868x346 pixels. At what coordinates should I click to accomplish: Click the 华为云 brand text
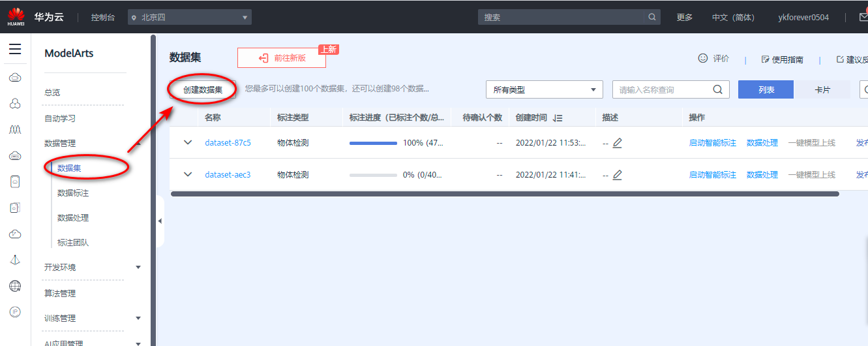[x=49, y=17]
